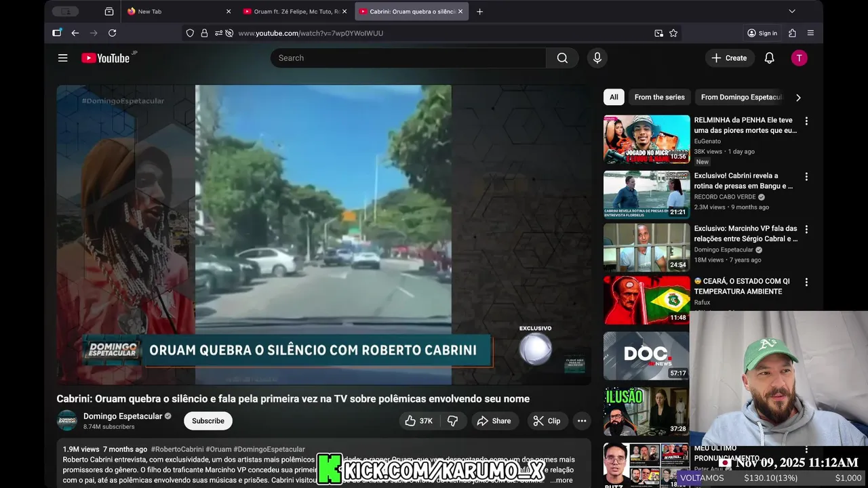Go back in browser history
868x488 pixels.
(x=75, y=33)
